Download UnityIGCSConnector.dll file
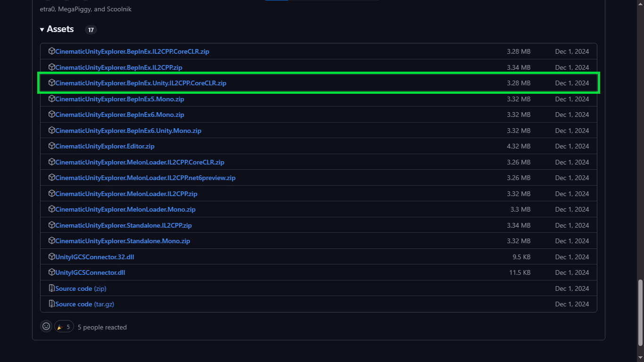 pos(90,272)
